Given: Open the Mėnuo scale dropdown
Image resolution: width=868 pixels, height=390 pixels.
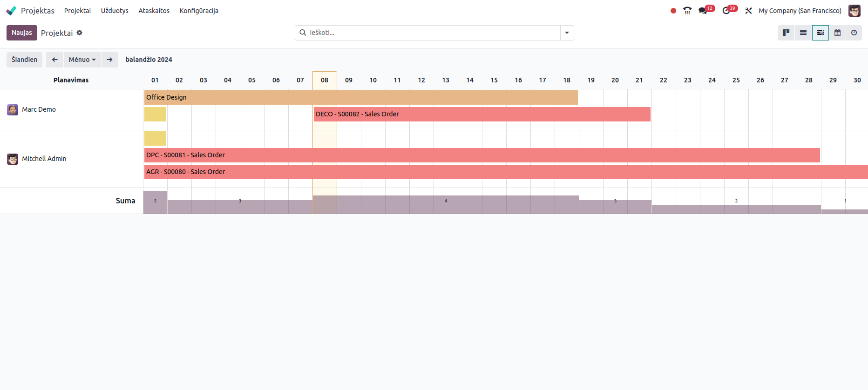Looking at the screenshot, I should [82, 60].
